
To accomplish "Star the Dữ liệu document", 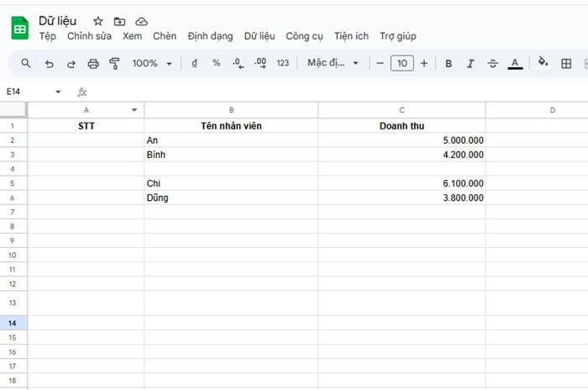I will (98, 21).
